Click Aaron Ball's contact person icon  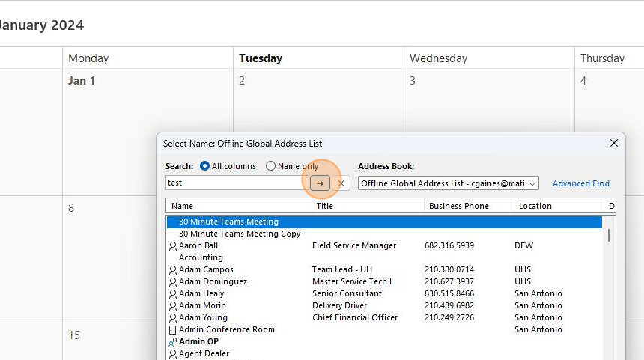173,246
